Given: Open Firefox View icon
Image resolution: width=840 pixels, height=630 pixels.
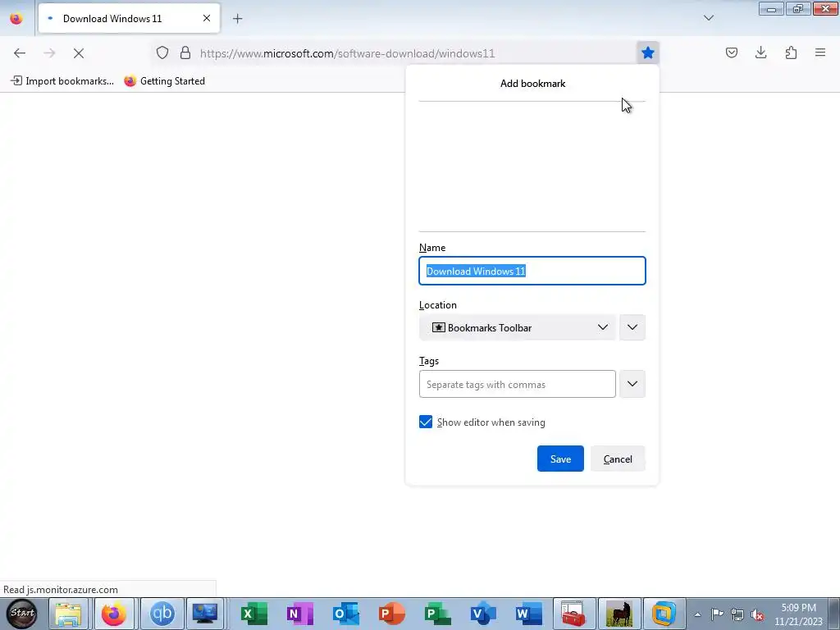Looking at the screenshot, I should click(16, 18).
